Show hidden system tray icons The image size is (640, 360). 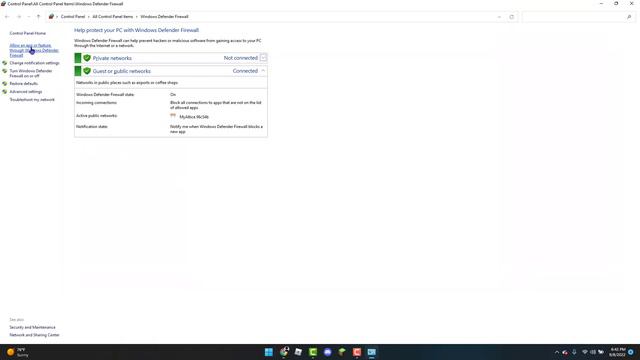coord(557,352)
